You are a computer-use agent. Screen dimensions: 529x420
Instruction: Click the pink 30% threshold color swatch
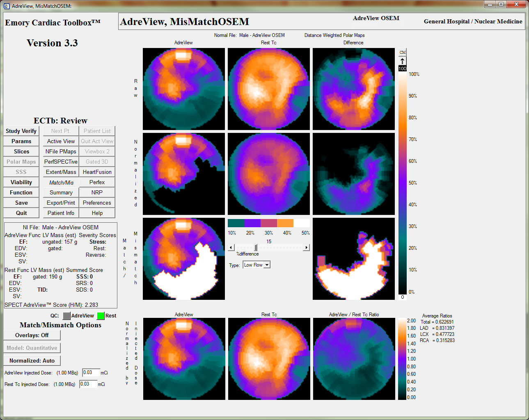click(x=269, y=223)
